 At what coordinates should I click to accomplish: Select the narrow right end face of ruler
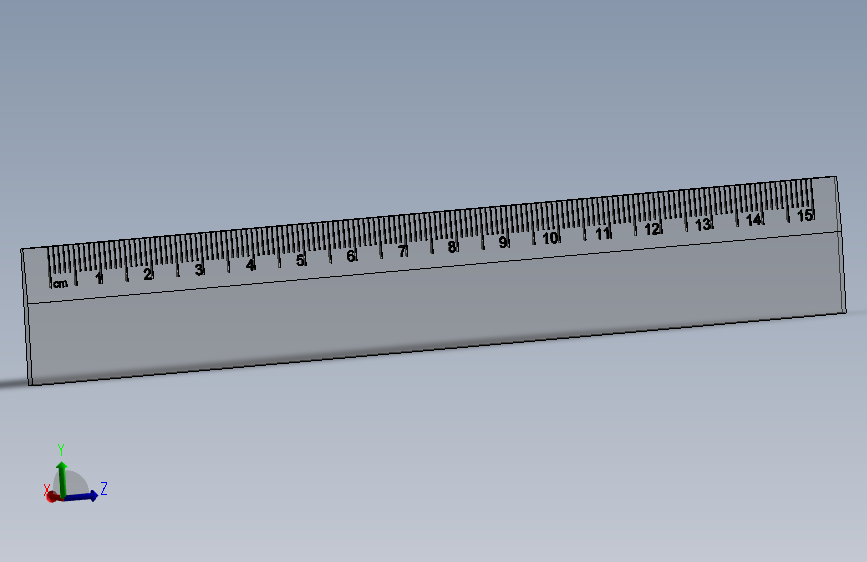coord(840,245)
